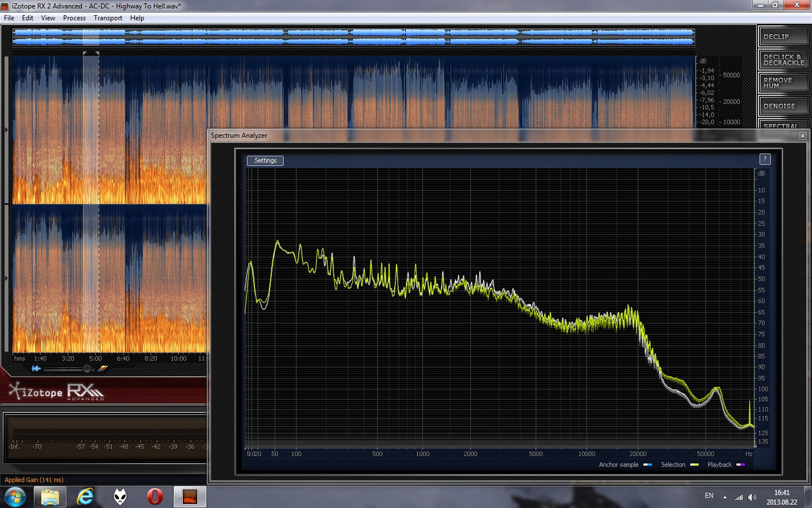Click the 20000 label on the analyzer axis
Image resolution: width=812 pixels, height=508 pixels.
coord(638,454)
